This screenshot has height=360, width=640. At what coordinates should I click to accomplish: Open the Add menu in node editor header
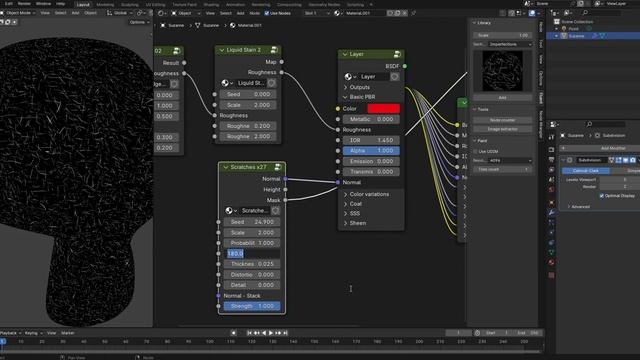tap(241, 13)
